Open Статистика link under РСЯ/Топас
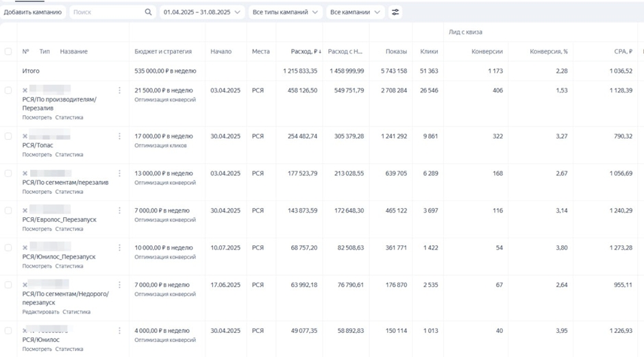 coord(69,154)
